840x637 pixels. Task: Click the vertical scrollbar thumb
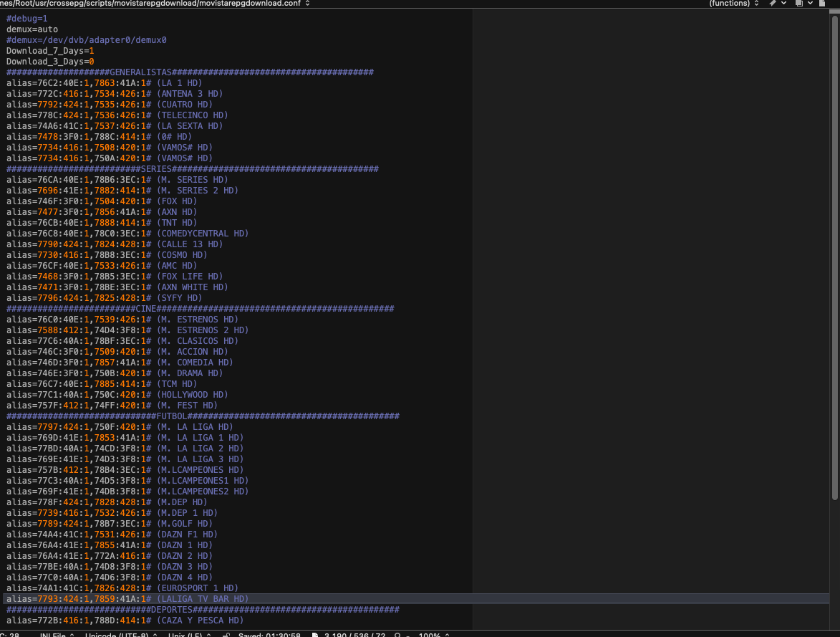coord(834,258)
